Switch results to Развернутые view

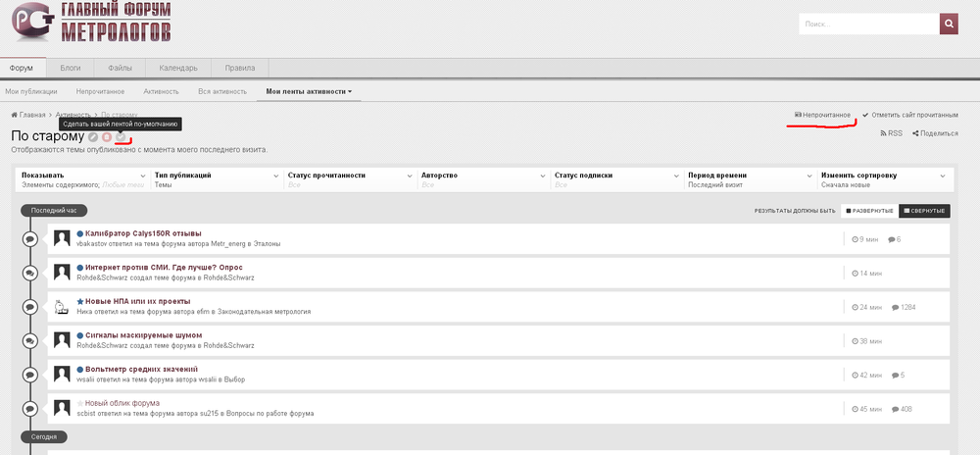pyautogui.click(x=869, y=211)
